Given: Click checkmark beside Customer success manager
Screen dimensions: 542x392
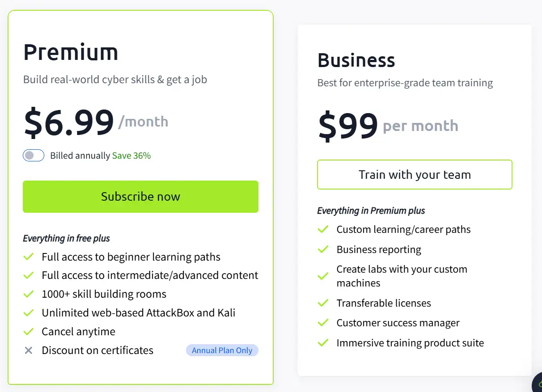Looking at the screenshot, I should click(323, 323).
